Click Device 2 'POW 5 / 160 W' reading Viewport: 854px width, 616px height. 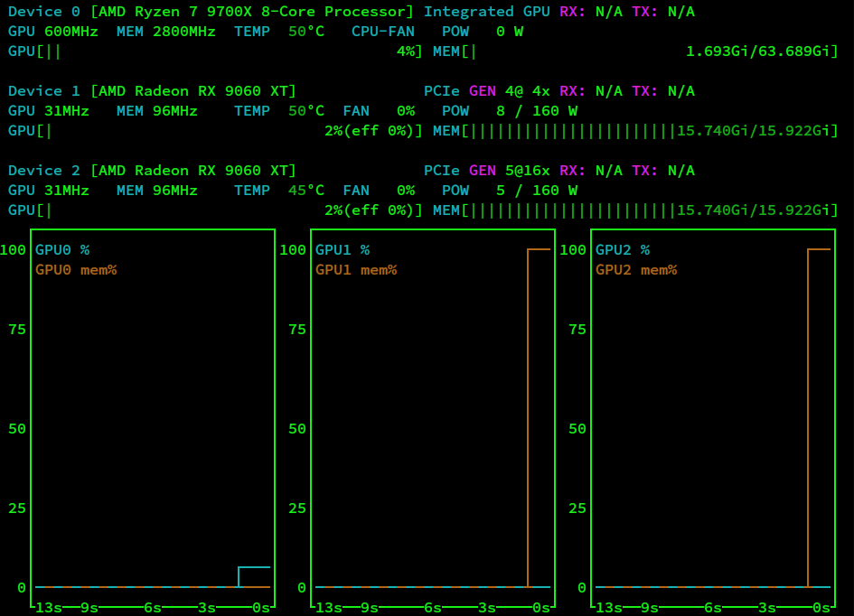point(510,191)
